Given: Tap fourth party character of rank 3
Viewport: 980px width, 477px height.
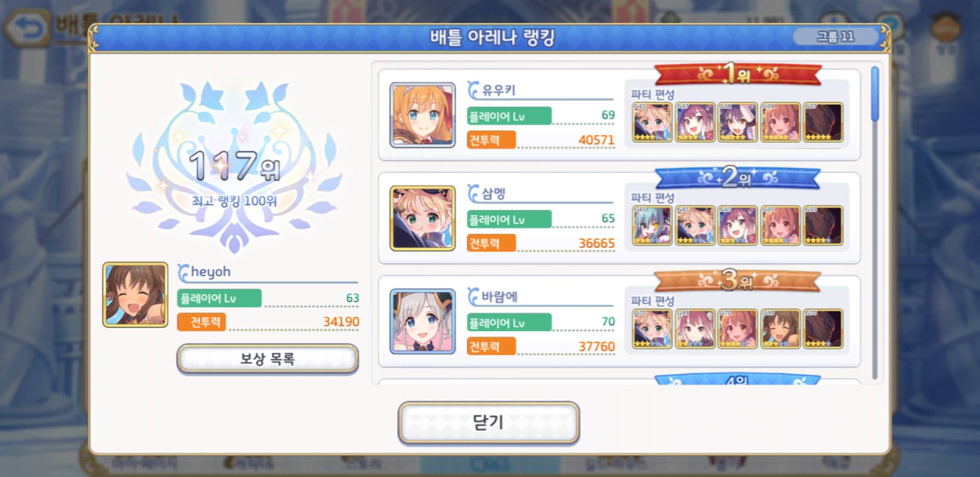Looking at the screenshot, I should click(780, 329).
